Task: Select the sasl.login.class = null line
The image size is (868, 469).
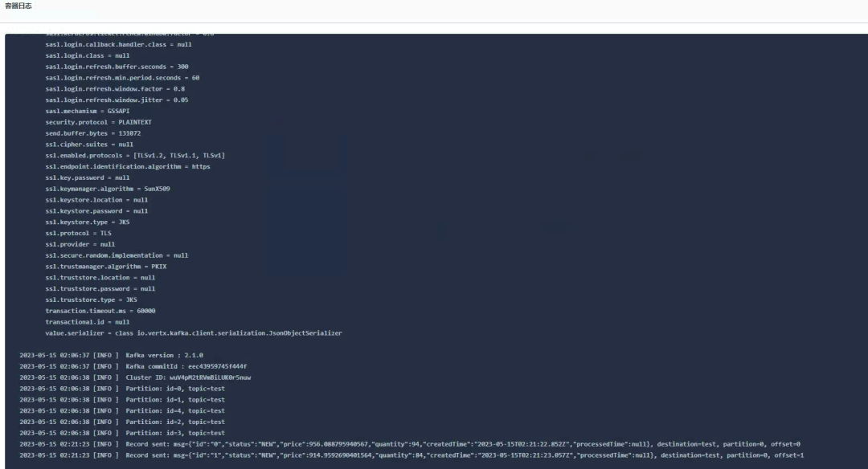Action: 88,56
